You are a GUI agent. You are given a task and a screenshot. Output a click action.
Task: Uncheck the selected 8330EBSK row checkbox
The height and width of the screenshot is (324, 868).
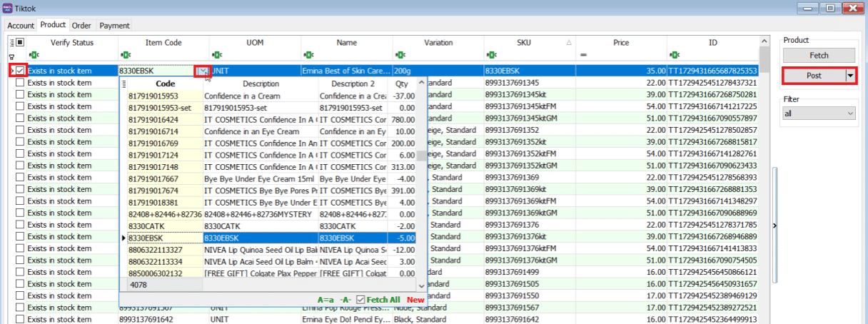pyautogui.click(x=21, y=71)
